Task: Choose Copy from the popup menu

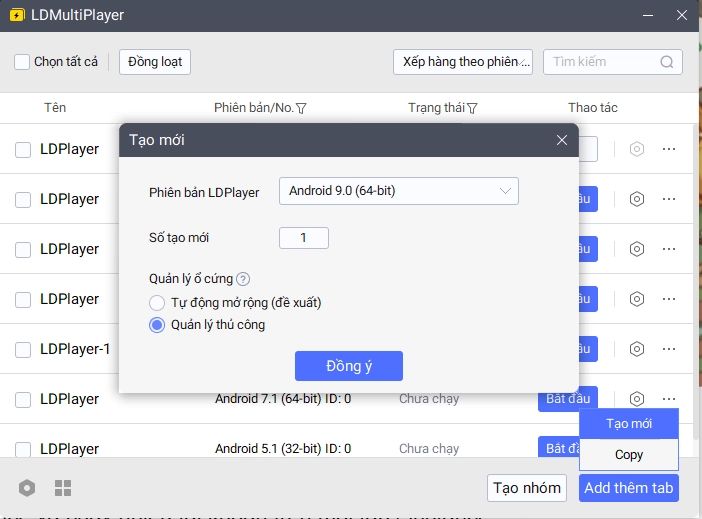Action: [629, 455]
